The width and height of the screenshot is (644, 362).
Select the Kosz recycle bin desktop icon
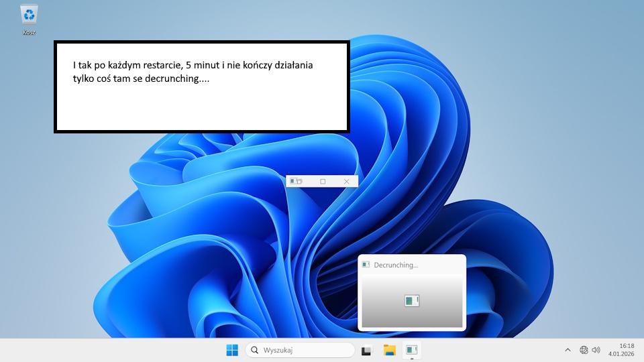(29, 14)
